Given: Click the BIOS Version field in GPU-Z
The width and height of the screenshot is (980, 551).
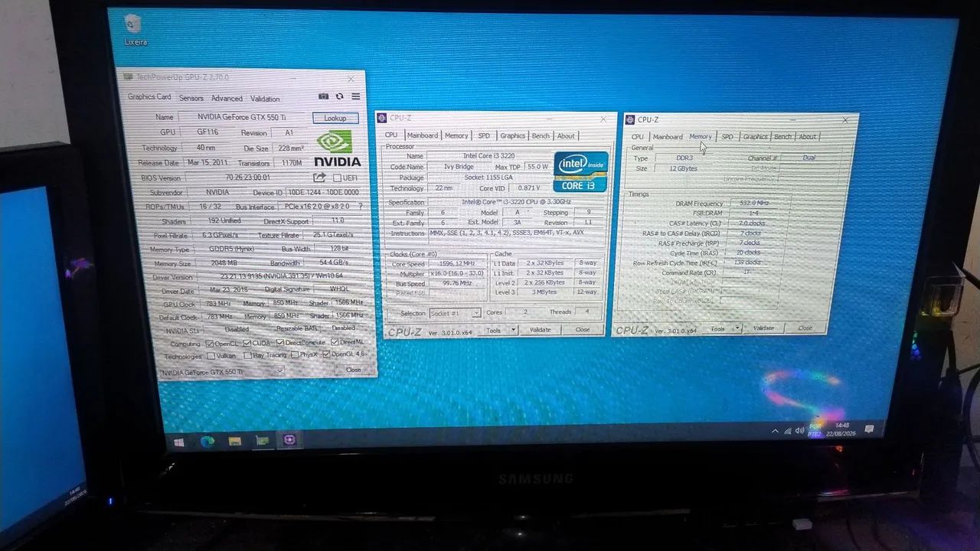Looking at the screenshot, I should coord(247,178).
